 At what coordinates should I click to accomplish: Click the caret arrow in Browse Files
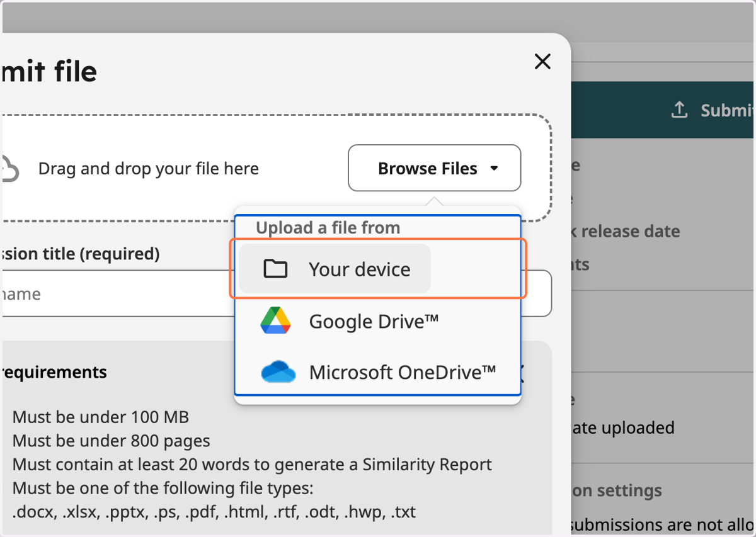(494, 168)
